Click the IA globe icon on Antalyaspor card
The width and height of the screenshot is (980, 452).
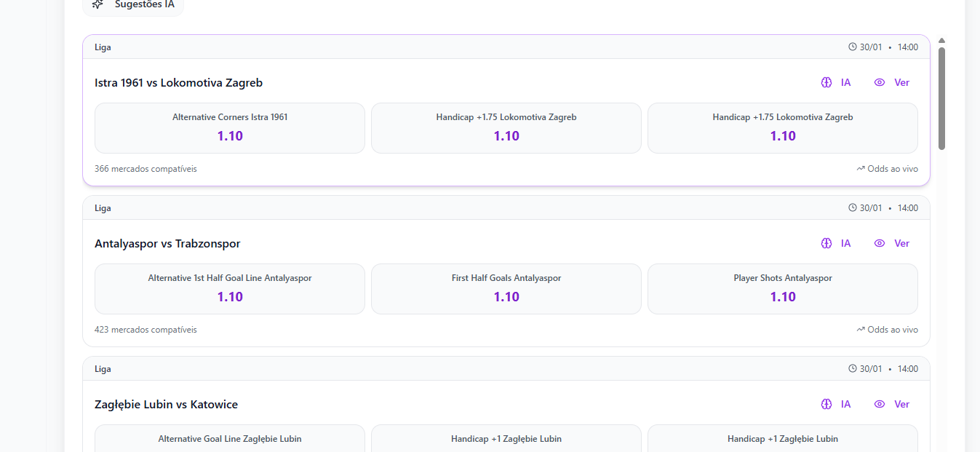[825, 243]
